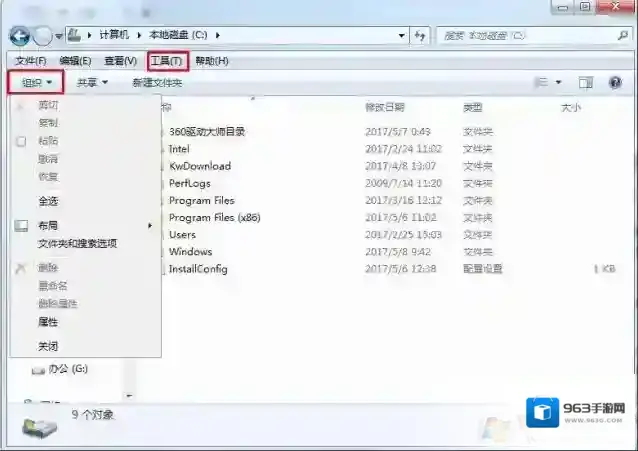Open the 工具(T) menu

(167, 61)
